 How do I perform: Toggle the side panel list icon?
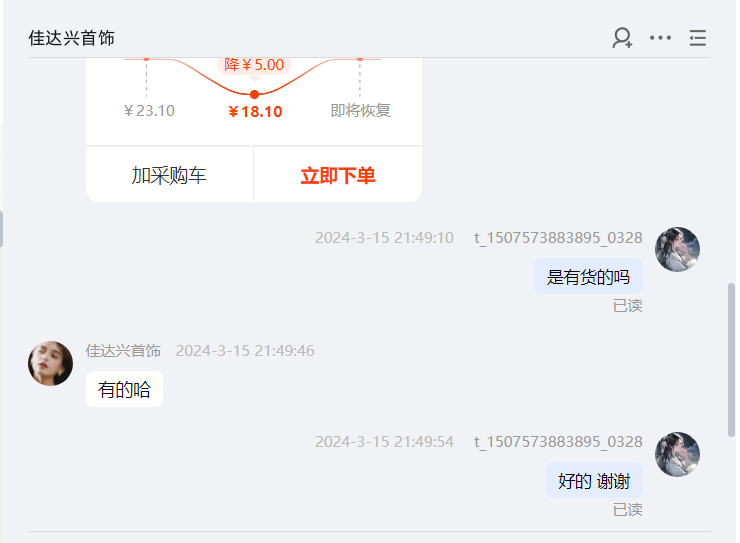click(698, 38)
